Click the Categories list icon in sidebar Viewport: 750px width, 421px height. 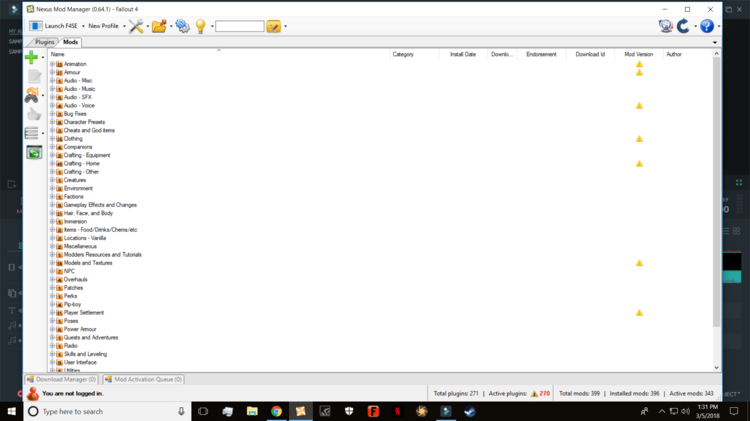point(32,133)
